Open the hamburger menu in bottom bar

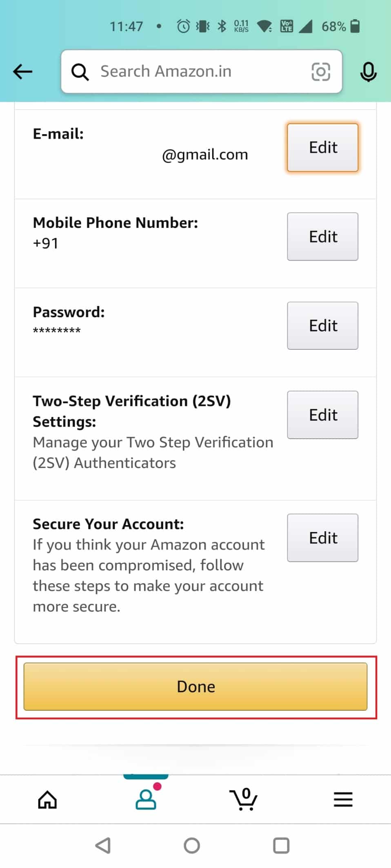click(x=343, y=799)
